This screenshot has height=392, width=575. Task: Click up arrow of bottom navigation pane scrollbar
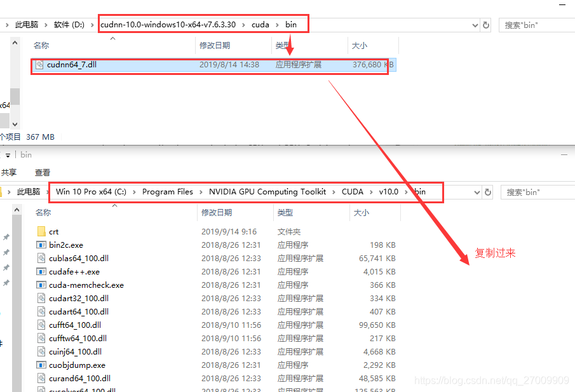click(x=17, y=210)
